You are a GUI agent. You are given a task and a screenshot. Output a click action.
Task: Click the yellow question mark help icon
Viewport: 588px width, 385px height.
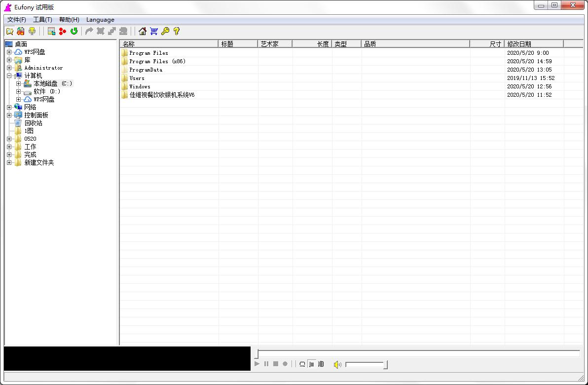tap(176, 31)
